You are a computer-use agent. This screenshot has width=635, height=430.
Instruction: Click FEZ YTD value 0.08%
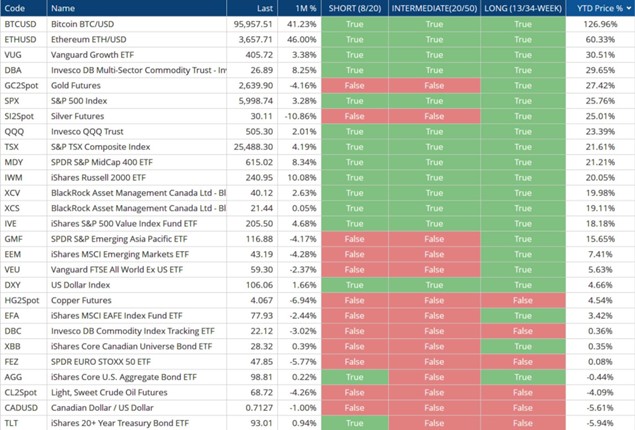(600, 363)
